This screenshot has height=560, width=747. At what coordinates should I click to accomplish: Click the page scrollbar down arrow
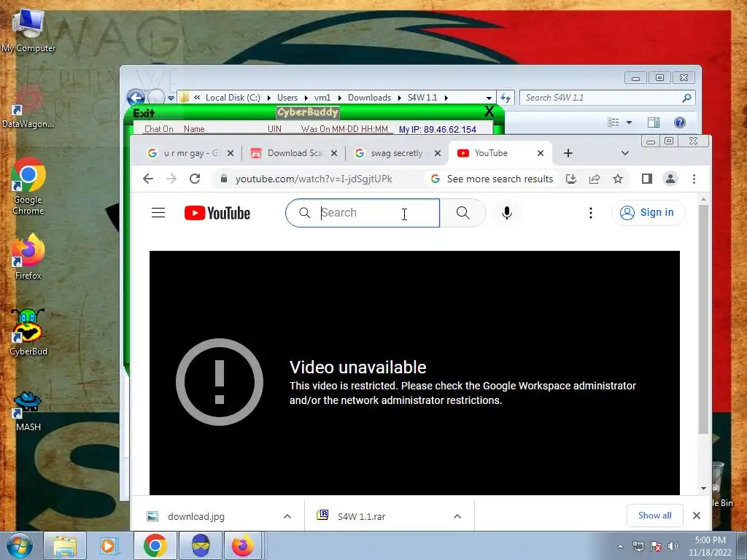(x=703, y=488)
